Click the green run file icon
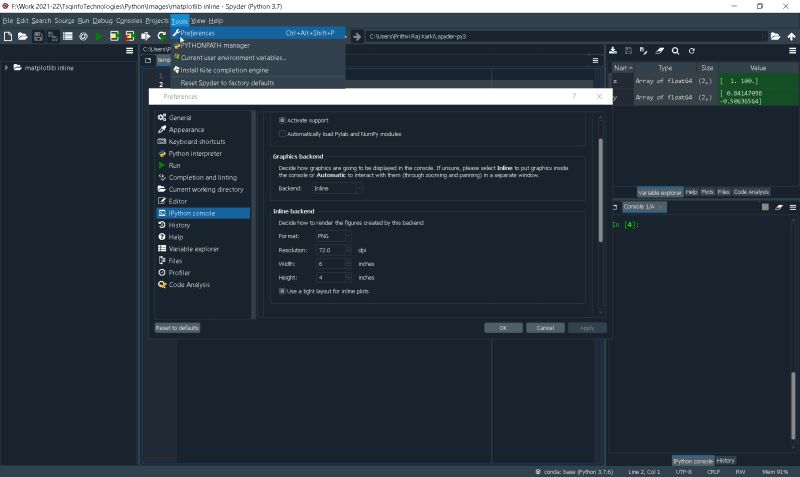Screen dimensions: 800x477 point(99,36)
